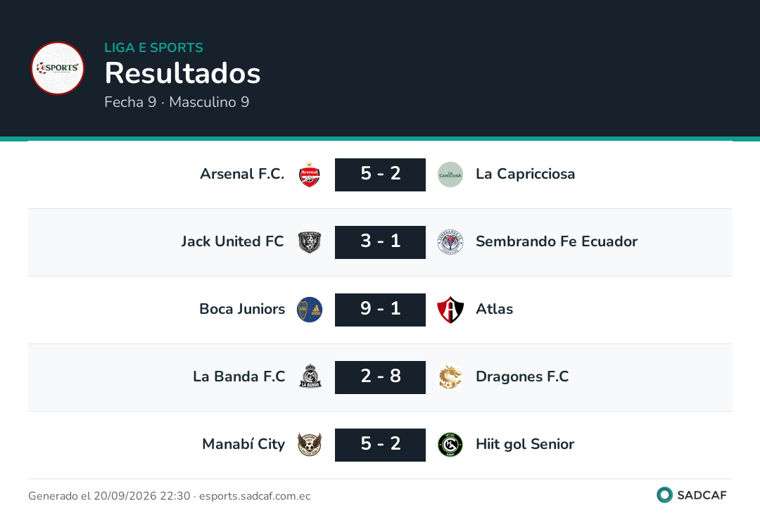Click the SADCAF logo in the footer
Viewport: 760px width, 532px height.
click(x=692, y=495)
